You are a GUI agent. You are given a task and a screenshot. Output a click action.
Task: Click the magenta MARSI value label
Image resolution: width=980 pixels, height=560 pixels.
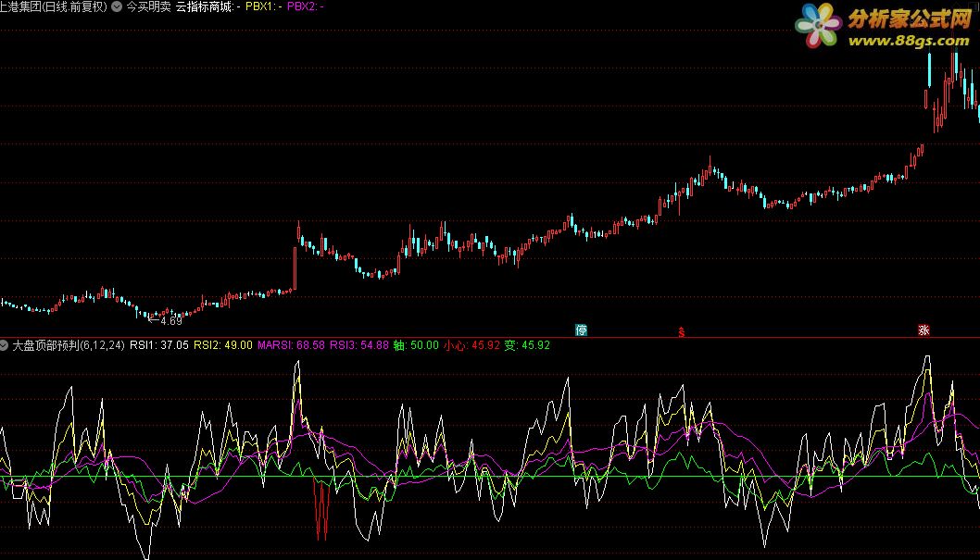[291, 345]
